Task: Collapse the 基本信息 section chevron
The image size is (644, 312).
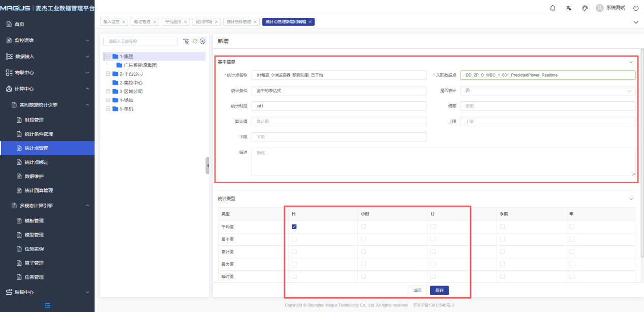Action: (631, 62)
